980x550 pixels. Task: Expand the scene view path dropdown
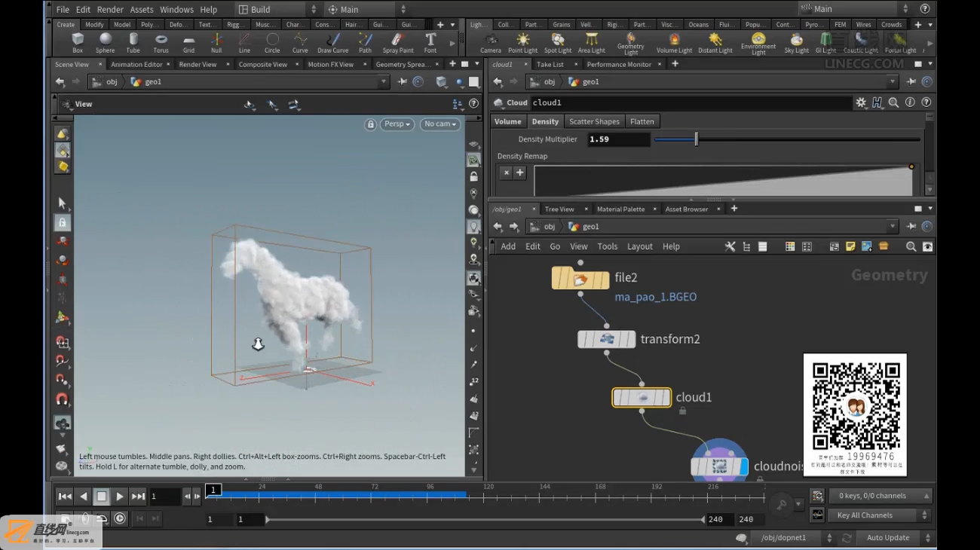pos(383,81)
